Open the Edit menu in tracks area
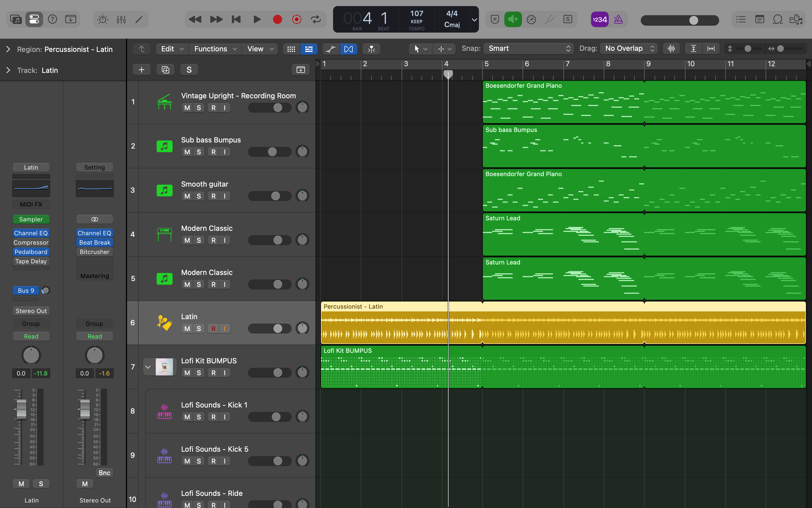Image resolution: width=812 pixels, height=508 pixels. 172,49
